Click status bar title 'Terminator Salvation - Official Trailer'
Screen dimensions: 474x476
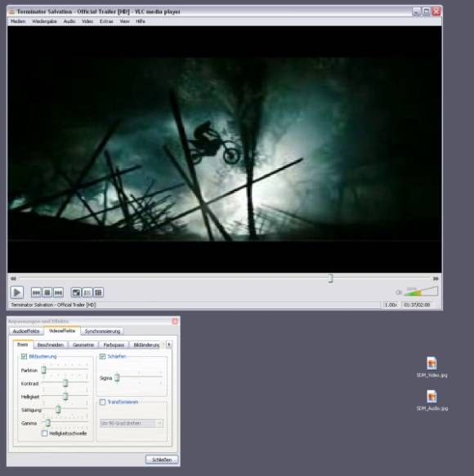coord(53,305)
